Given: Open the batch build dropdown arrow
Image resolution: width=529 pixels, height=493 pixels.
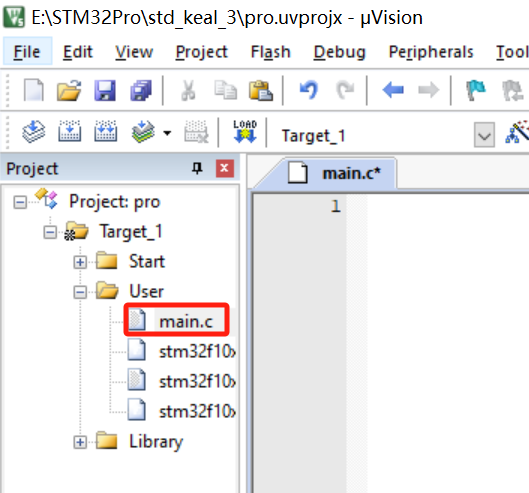Looking at the screenshot, I should point(167,133).
